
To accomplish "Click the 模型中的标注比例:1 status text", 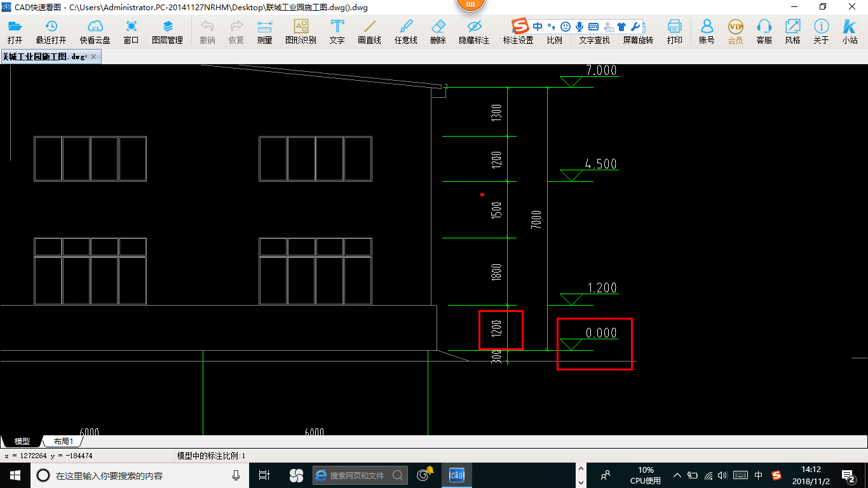I will (211, 456).
